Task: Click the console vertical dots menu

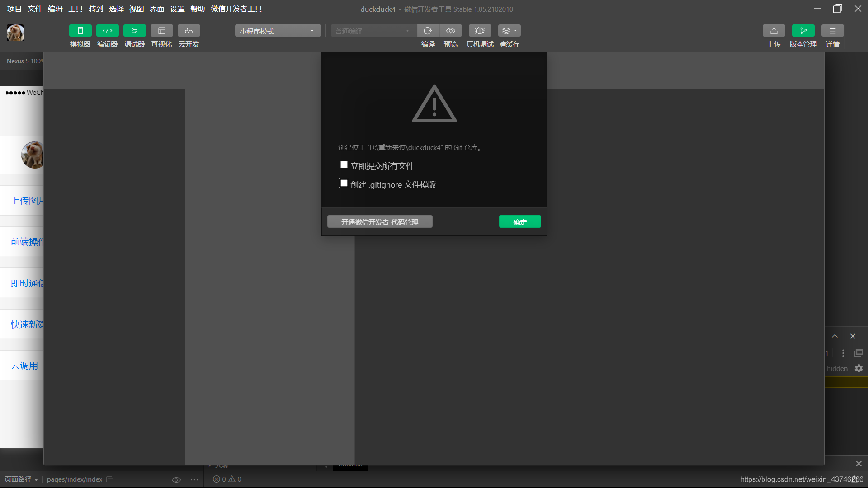Action: [x=843, y=353]
